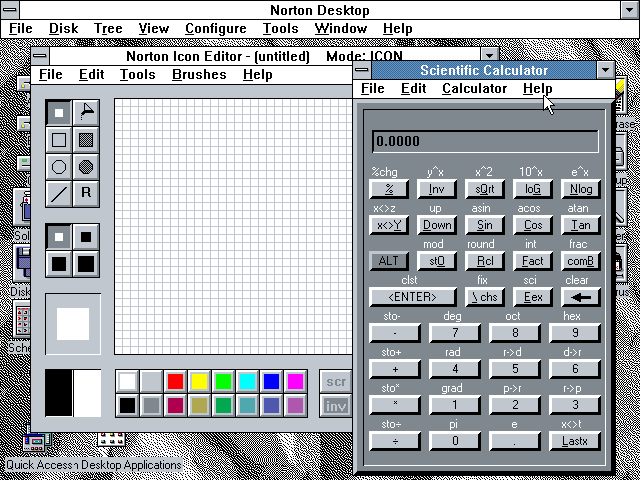Select the filled circle tool

[x=86, y=167]
